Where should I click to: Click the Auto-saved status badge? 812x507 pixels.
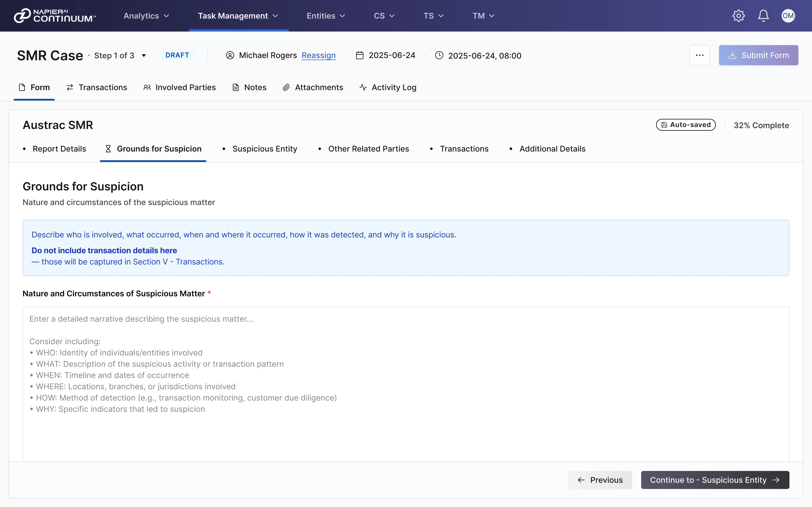686,125
